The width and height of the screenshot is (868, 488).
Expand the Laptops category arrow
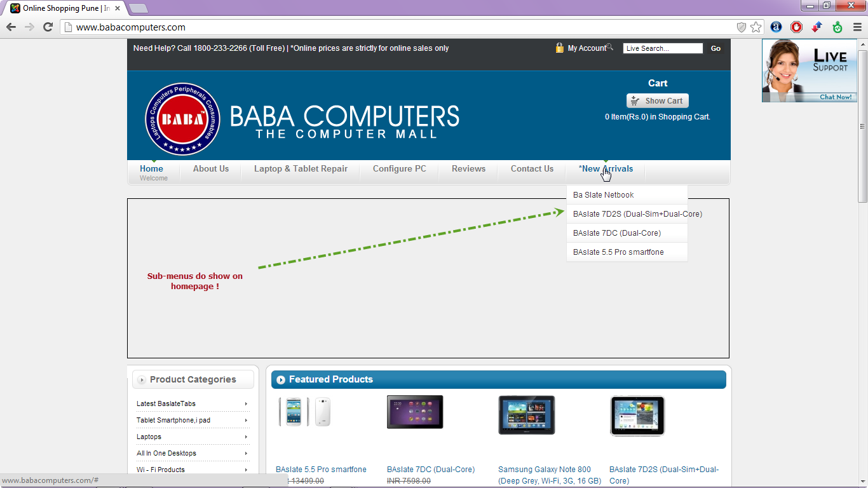point(246,437)
